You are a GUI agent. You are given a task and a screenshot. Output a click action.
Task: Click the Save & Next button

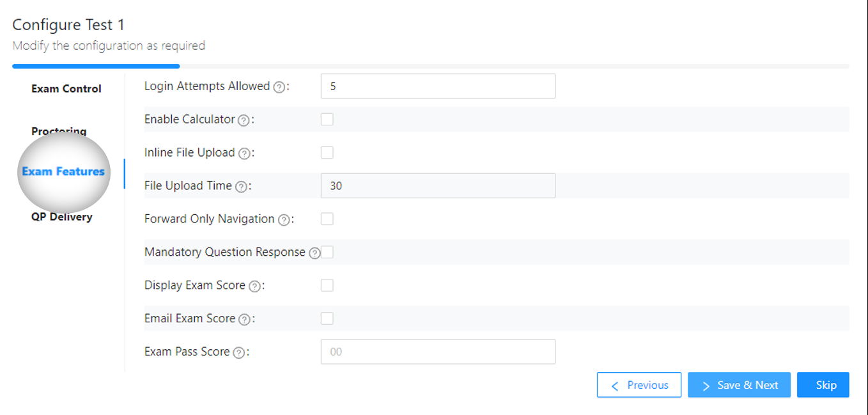click(739, 385)
